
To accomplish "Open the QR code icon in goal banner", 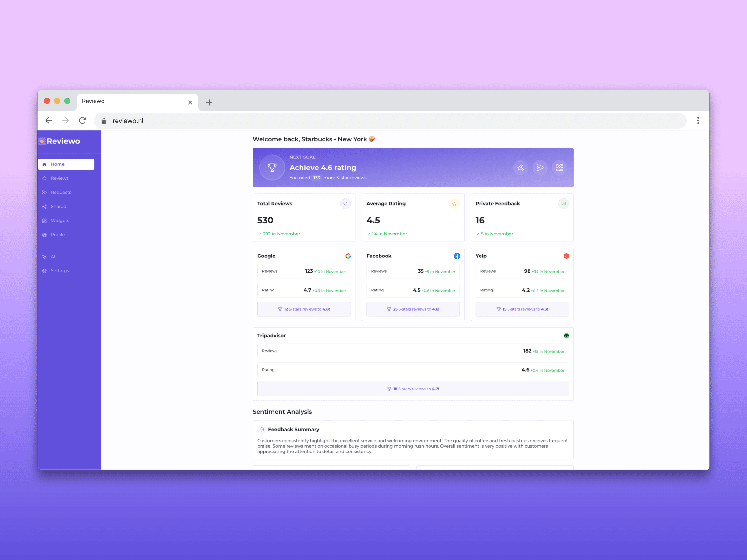I will coord(560,167).
